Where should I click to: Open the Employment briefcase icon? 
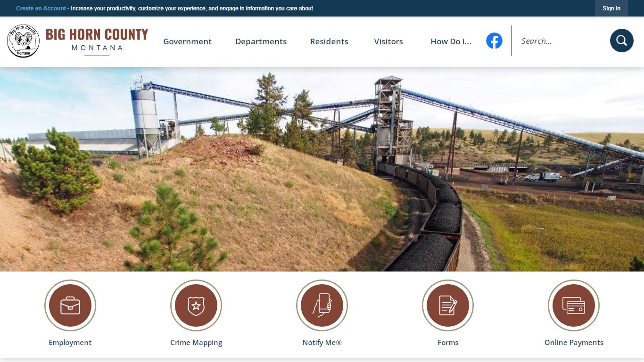70,305
